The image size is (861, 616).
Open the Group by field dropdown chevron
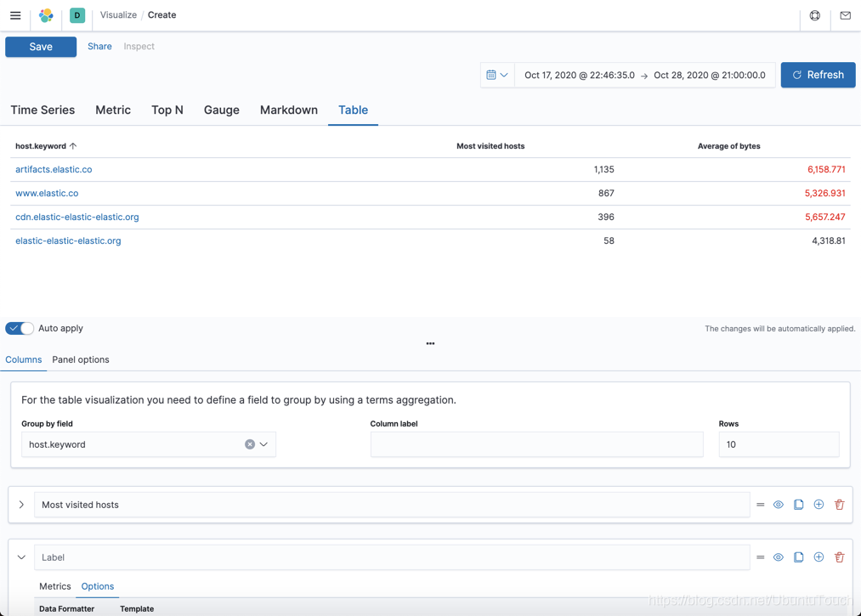[x=264, y=444]
